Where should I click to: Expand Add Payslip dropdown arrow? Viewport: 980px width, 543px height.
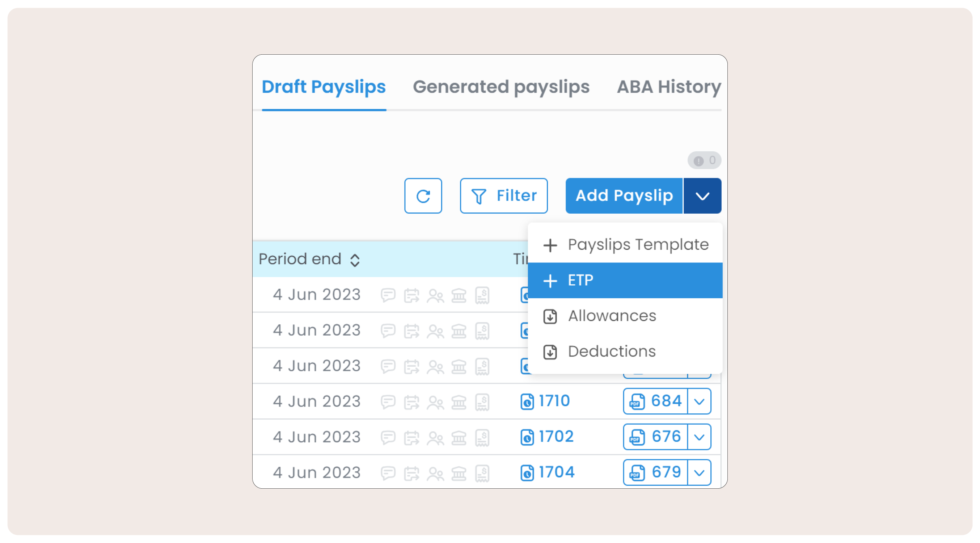[x=702, y=196]
